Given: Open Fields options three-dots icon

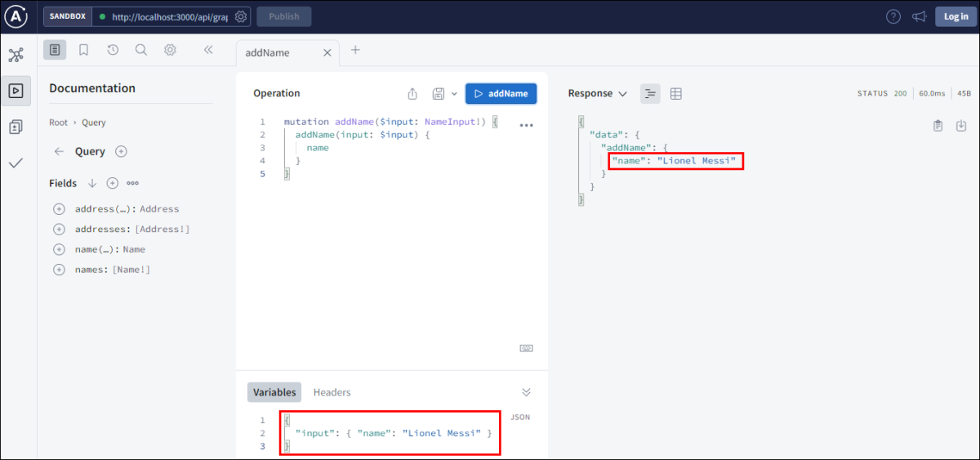Looking at the screenshot, I should (x=132, y=183).
